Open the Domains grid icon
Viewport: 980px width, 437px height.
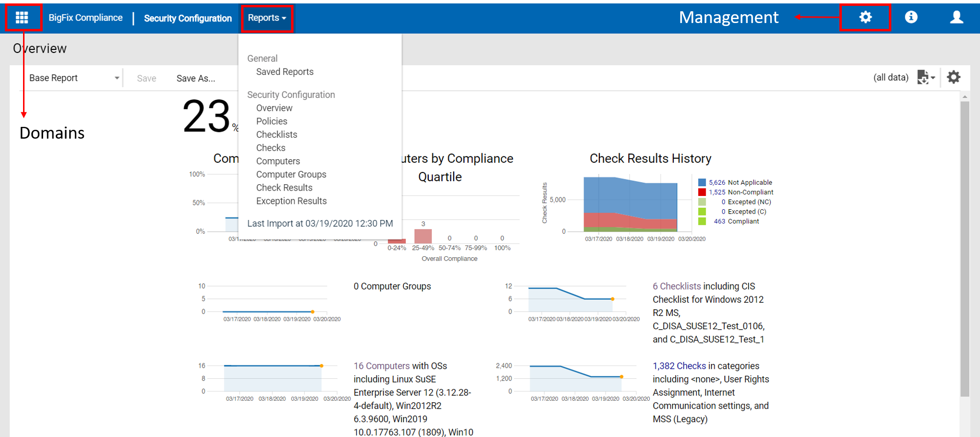coord(22,18)
